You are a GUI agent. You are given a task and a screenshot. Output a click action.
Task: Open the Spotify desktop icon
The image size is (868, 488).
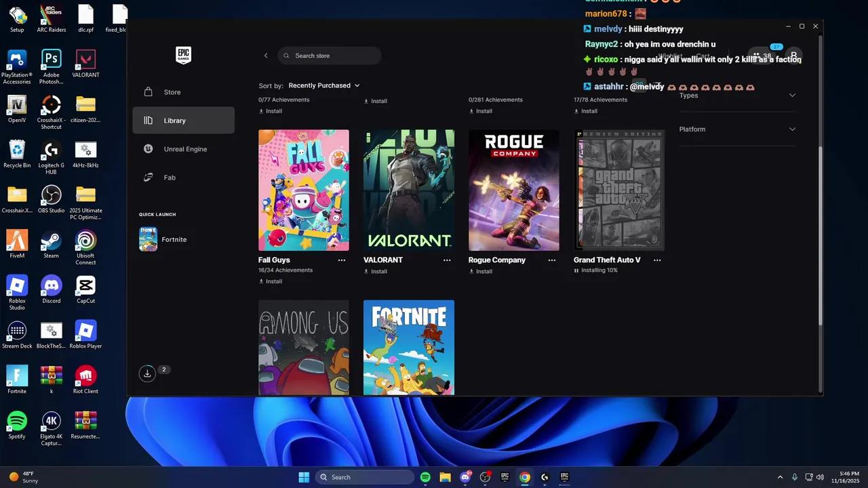pyautogui.click(x=17, y=425)
